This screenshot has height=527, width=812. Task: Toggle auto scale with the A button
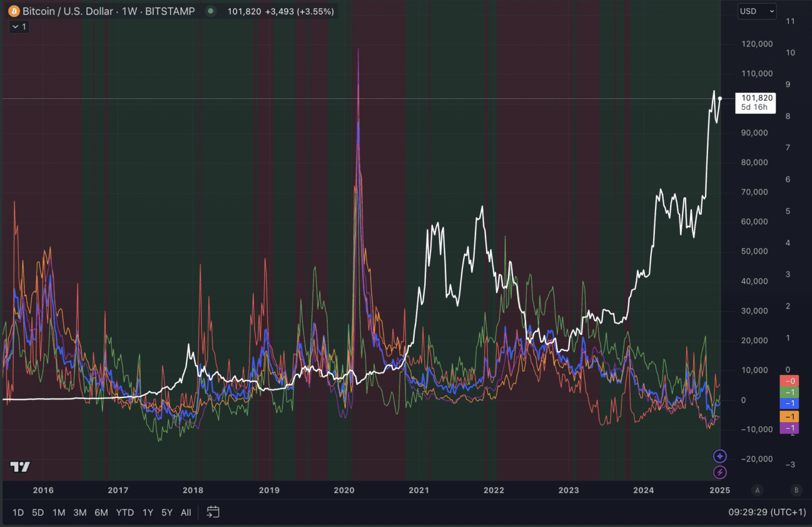[757, 490]
